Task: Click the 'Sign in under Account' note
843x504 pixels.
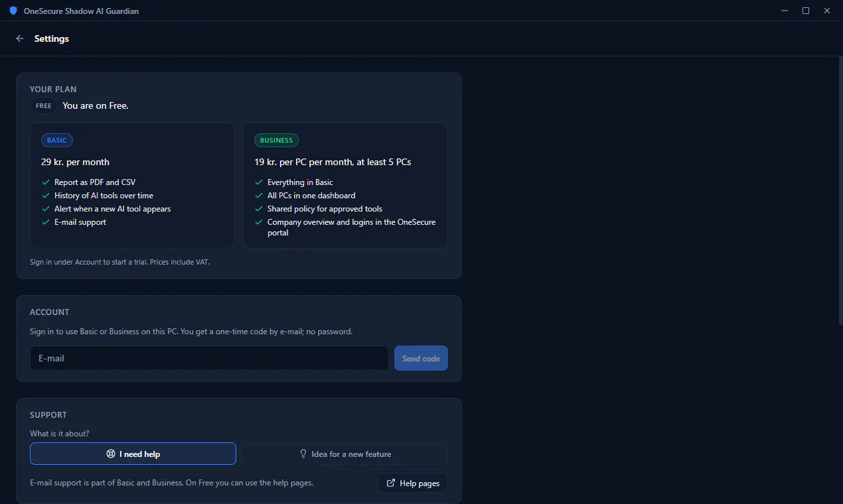Action: click(x=119, y=262)
